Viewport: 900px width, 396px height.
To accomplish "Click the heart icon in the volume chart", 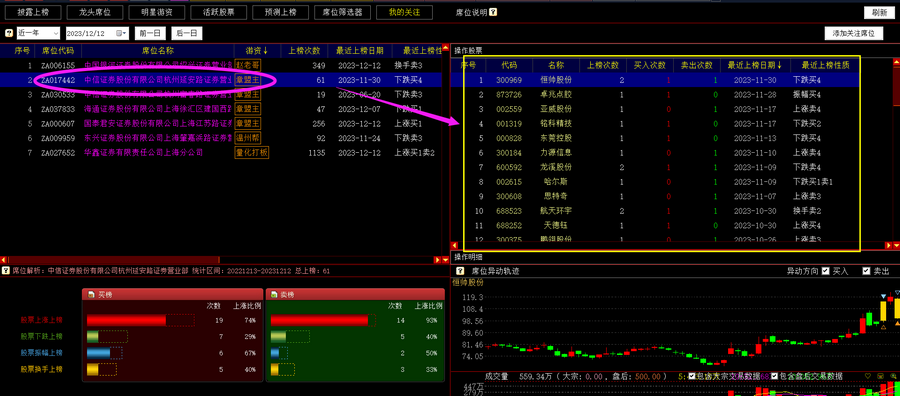I will tap(868, 376).
